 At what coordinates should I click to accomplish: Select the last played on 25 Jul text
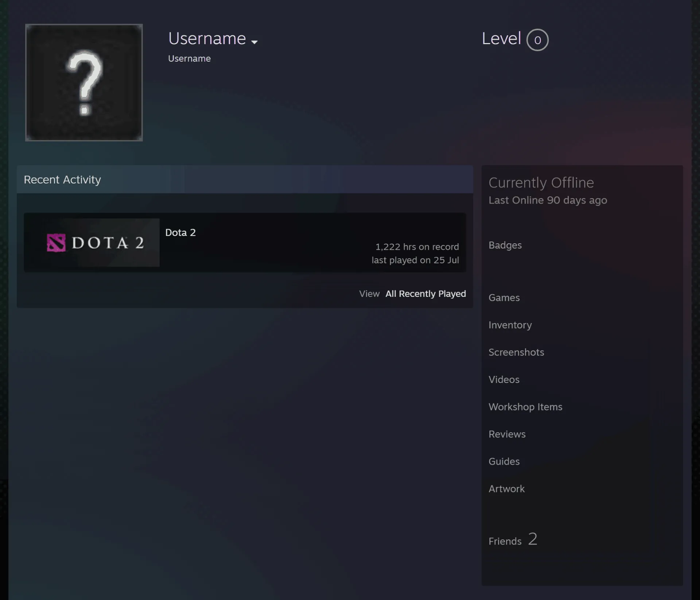tap(415, 260)
